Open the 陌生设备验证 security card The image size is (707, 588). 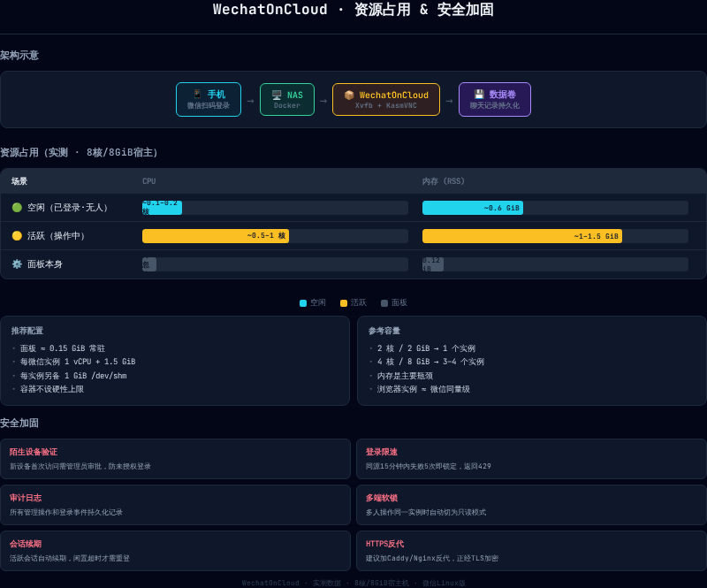(175, 459)
